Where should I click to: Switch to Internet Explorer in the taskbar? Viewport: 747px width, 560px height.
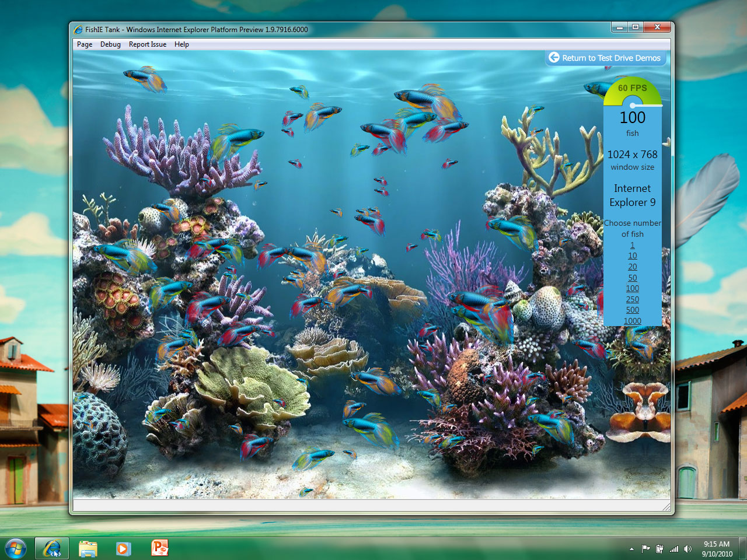click(52, 549)
